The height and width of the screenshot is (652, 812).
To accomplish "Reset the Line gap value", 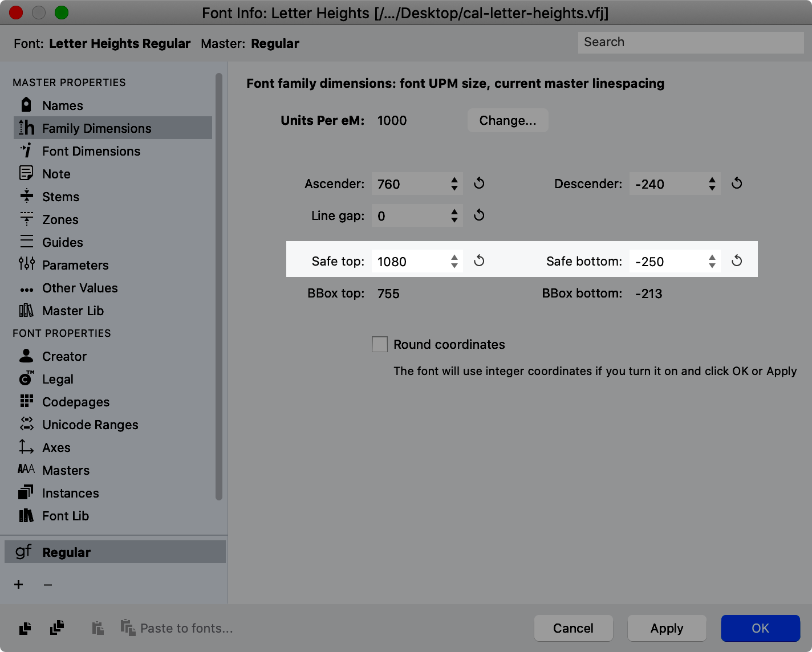I will pos(479,215).
